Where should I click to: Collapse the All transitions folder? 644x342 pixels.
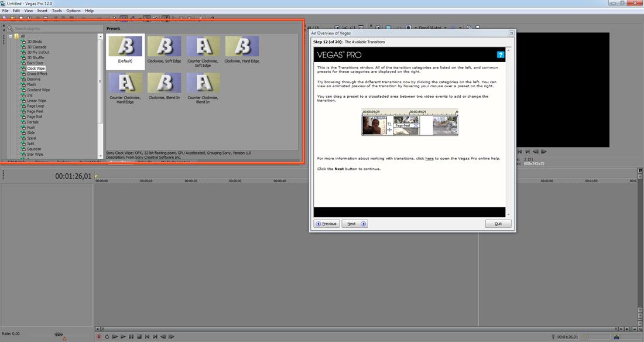pyautogui.click(x=11, y=36)
